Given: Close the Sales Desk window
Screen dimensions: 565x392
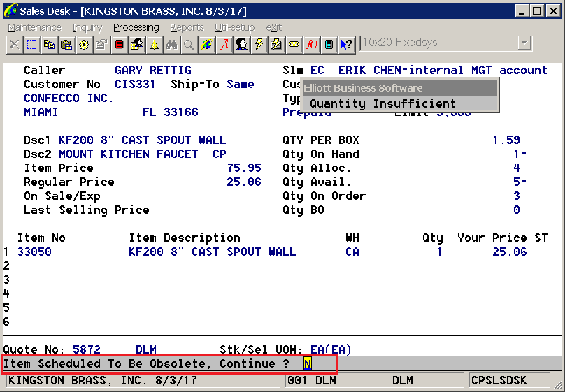Looking at the screenshot, I should (553, 11).
